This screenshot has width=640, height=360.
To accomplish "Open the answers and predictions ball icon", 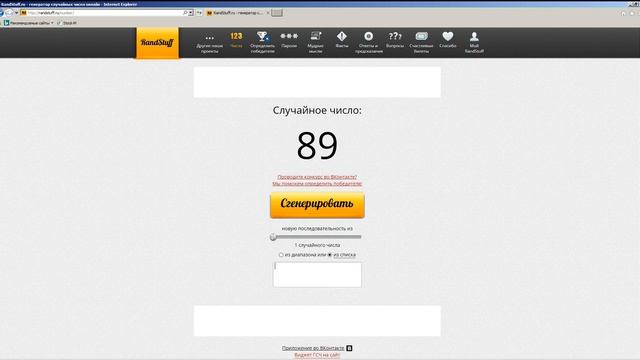I will [369, 36].
